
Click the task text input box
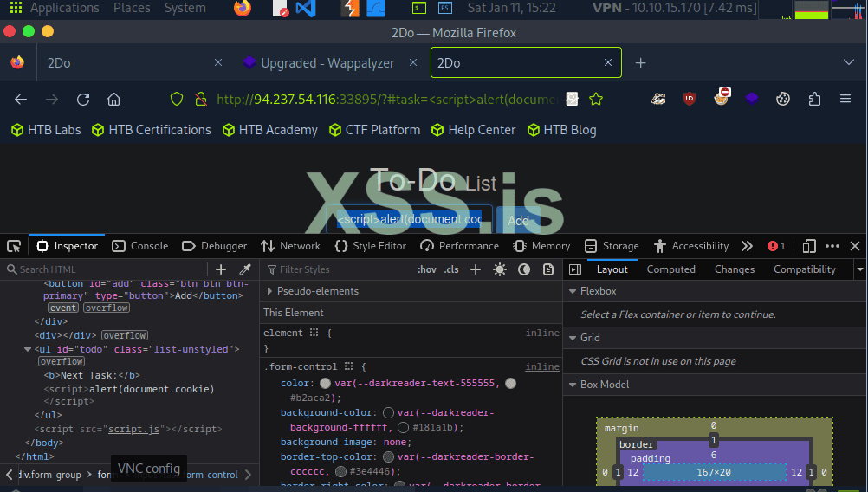[x=409, y=220]
